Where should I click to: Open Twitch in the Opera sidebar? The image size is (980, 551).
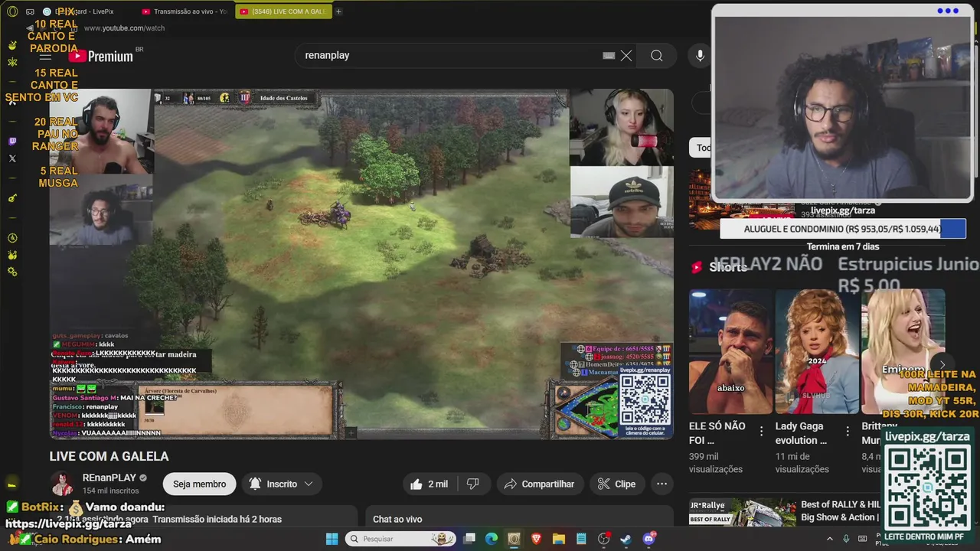(x=12, y=142)
